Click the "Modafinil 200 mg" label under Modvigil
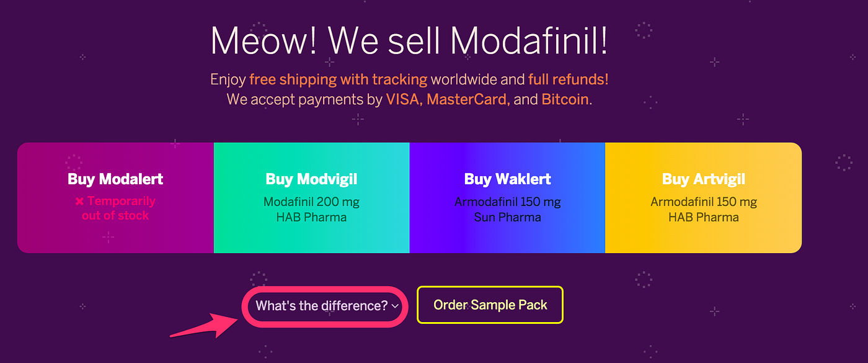The width and height of the screenshot is (868, 363). tap(311, 201)
